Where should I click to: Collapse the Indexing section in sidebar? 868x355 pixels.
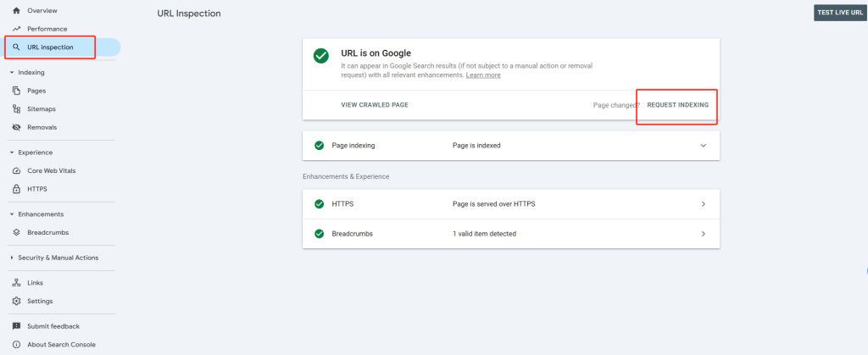click(12, 72)
